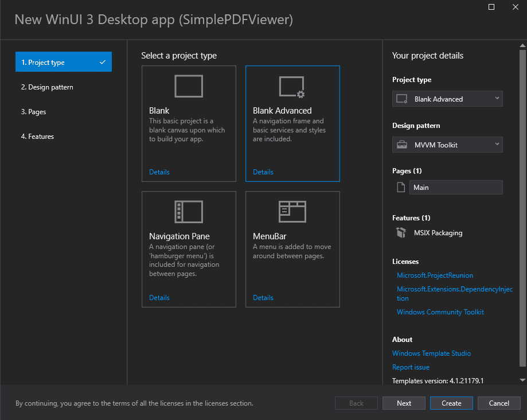The image size is (527, 420).
Task: Maximize the wizard window
Action: pyautogui.click(x=491, y=7)
